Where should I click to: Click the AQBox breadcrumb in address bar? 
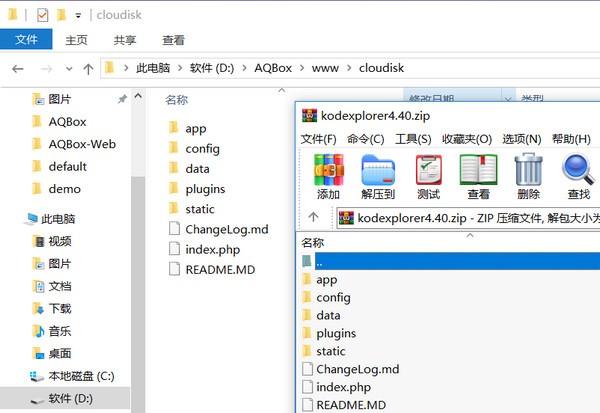[x=273, y=68]
